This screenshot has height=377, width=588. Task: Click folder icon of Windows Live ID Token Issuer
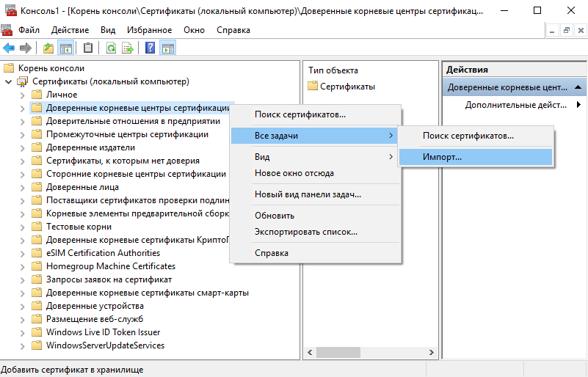click(37, 332)
